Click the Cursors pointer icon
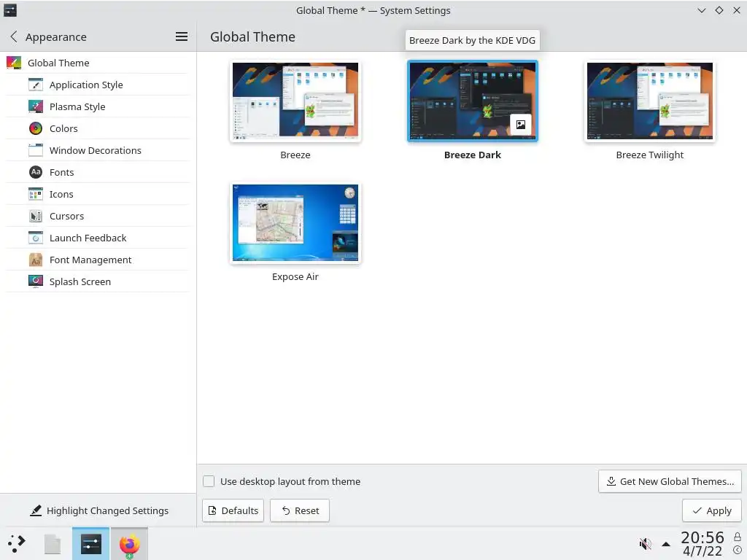Image resolution: width=747 pixels, height=560 pixels. tap(36, 216)
